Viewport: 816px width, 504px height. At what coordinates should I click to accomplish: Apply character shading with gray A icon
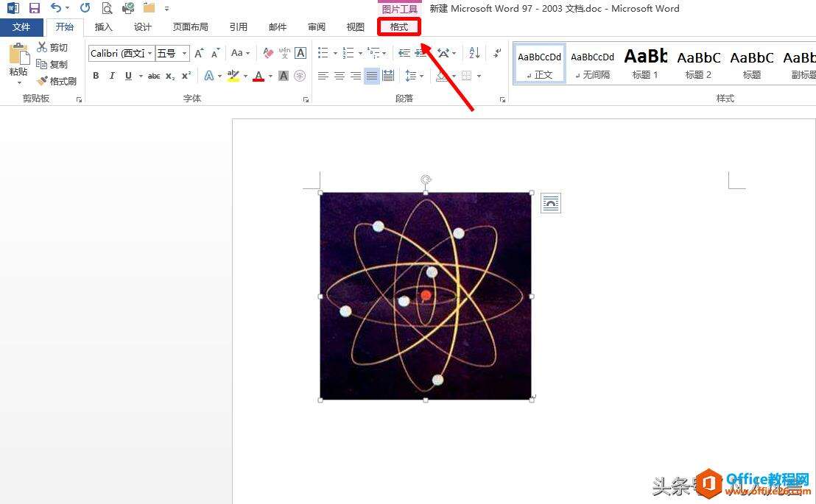tap(284, 76)
